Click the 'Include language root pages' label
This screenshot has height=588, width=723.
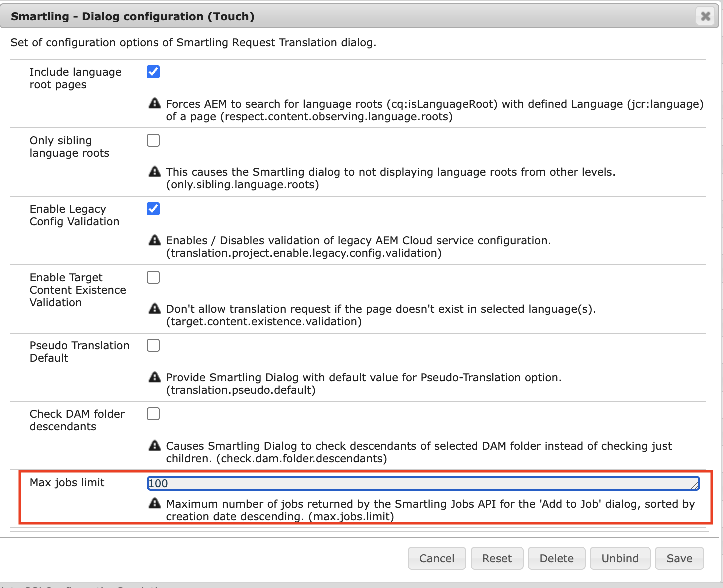click(75, 78)
